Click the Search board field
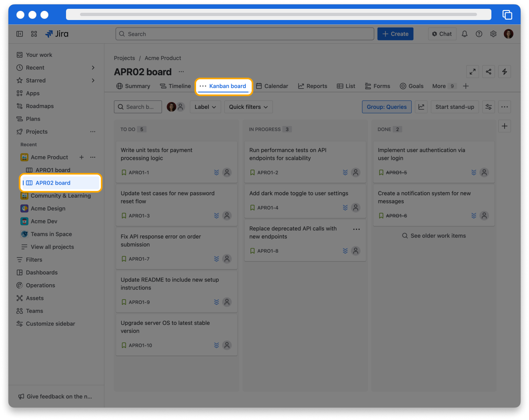Image resolution: width=529 pixels, height=420 pixels. click(138, 107)
